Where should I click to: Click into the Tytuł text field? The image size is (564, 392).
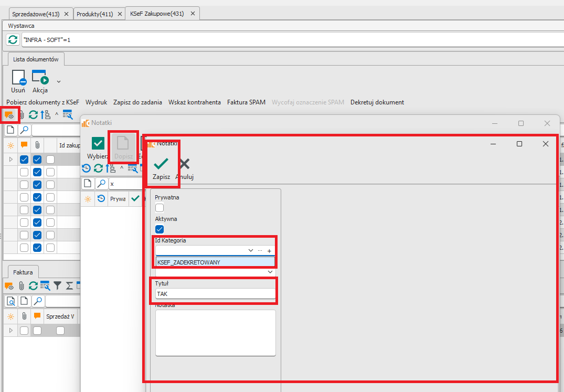[215, 294]
